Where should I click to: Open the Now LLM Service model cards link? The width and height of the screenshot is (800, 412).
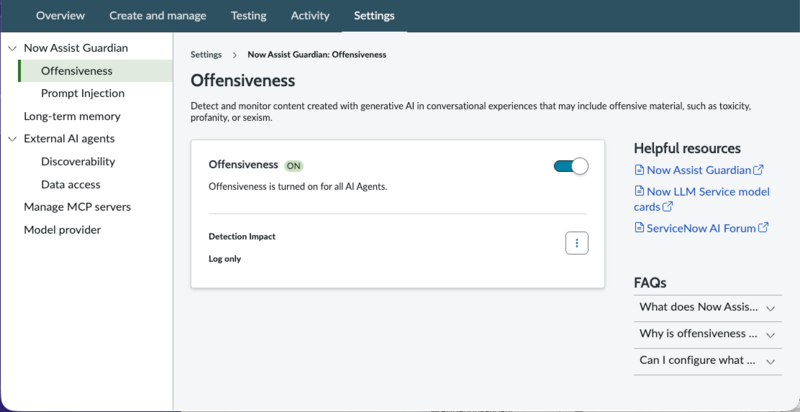(x=702, y=199)
